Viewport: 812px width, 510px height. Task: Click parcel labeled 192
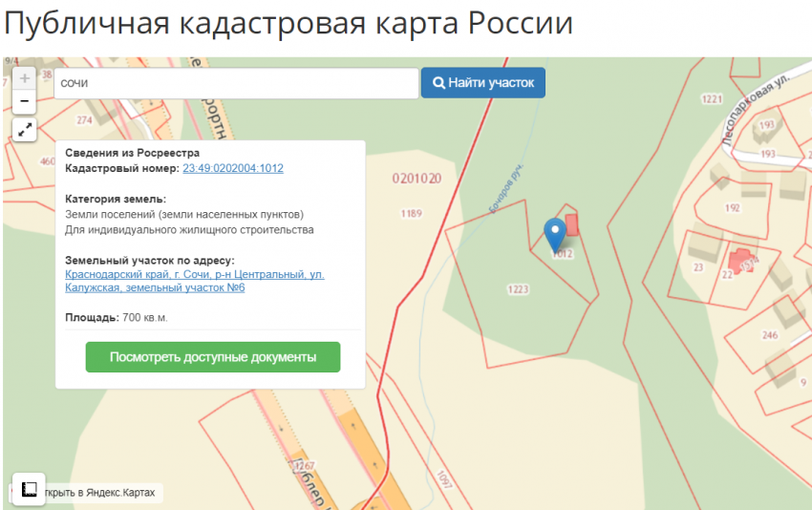(733, 207)
